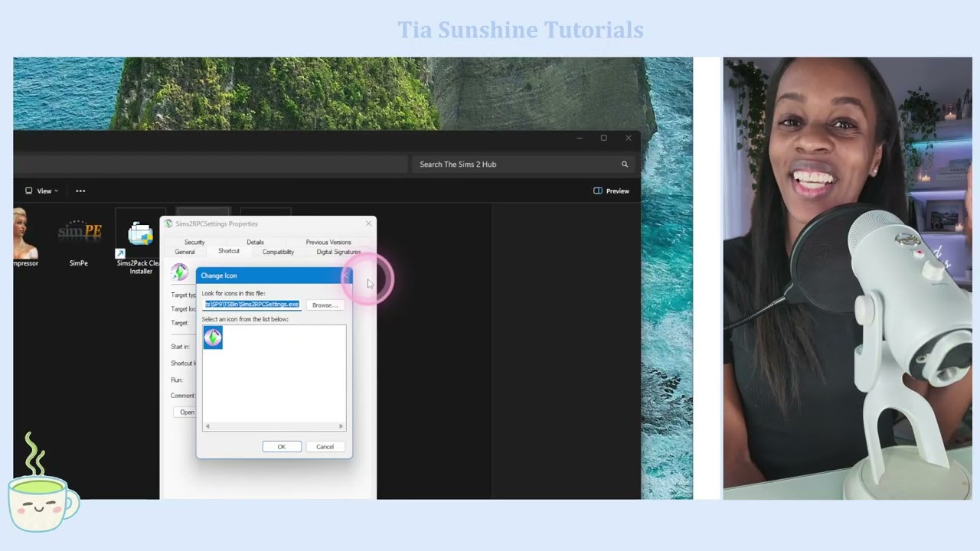Minimize the Explorer window
The image size is (980, 551).
(x=580, y=139)
